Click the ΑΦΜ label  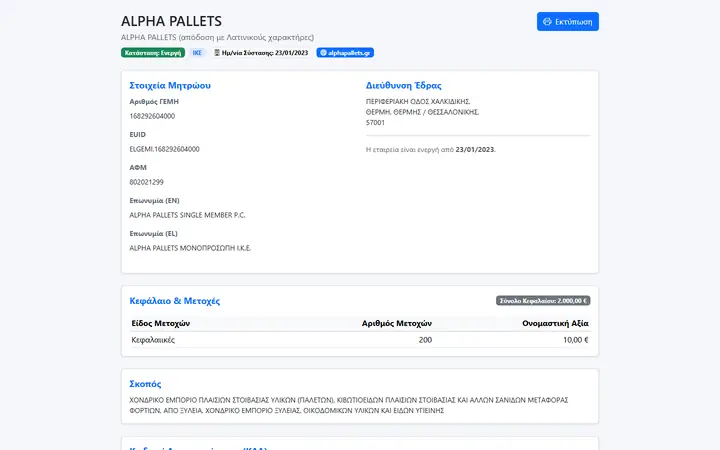[138, 168]
